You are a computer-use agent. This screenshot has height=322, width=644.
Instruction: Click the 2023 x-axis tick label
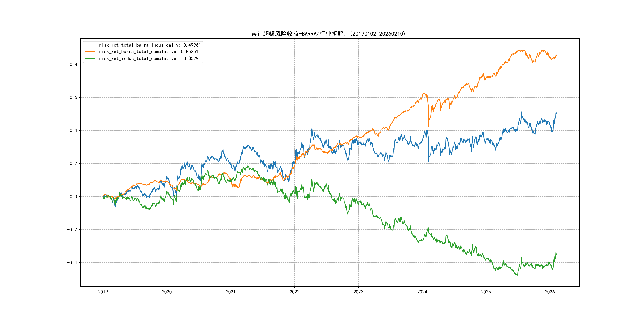(358, 292)
